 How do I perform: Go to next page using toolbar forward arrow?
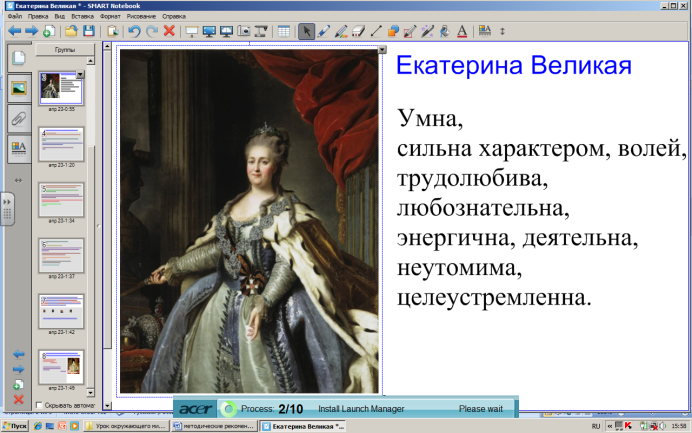tap(31, 31)
